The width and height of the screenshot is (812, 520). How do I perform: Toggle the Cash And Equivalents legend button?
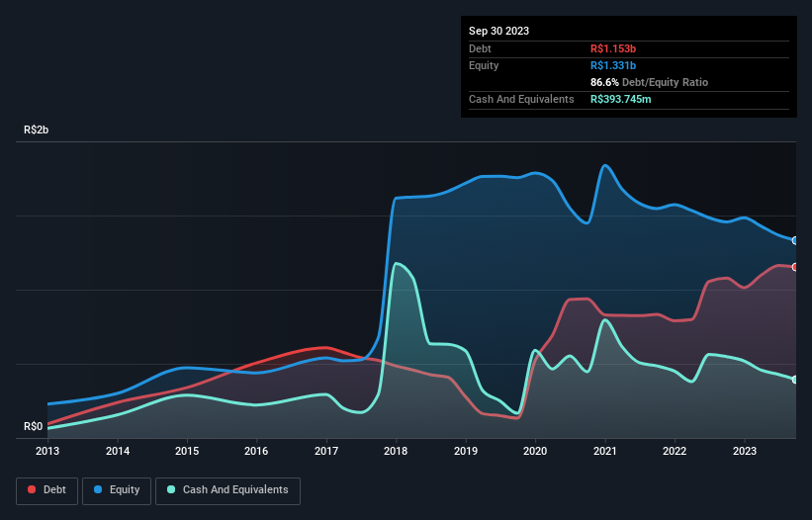click(x=227, y=490)
